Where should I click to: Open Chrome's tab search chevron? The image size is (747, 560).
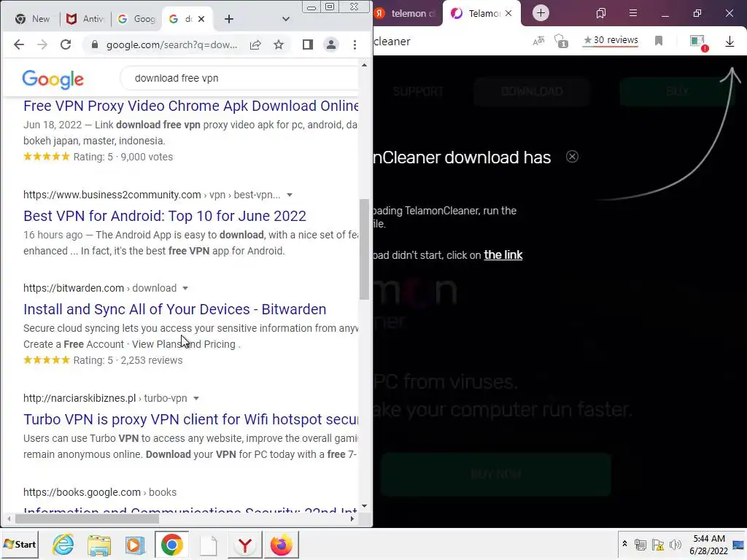pos(285,19)
